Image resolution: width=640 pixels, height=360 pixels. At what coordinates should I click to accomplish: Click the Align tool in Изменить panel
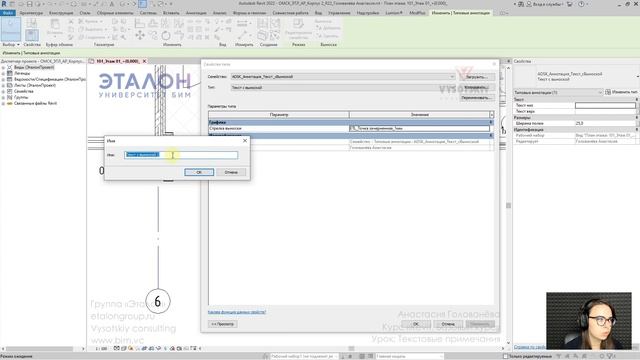(x=140, y=23)
